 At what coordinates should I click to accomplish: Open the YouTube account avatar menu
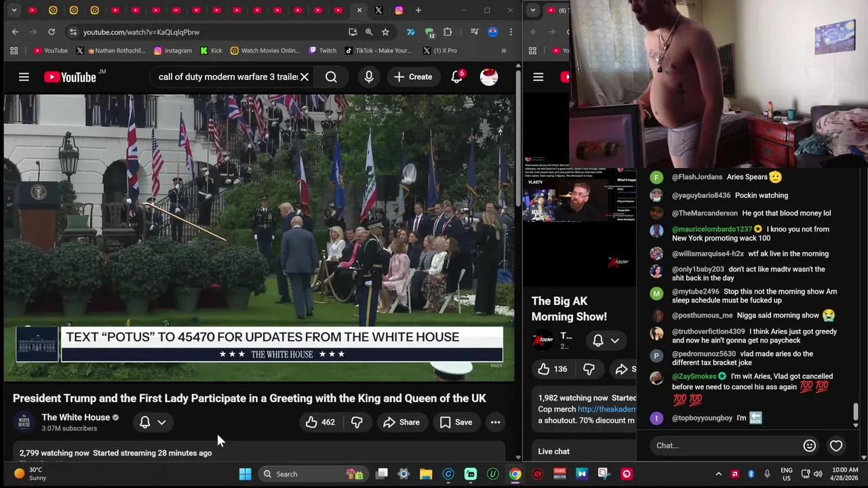coord(488,77)
